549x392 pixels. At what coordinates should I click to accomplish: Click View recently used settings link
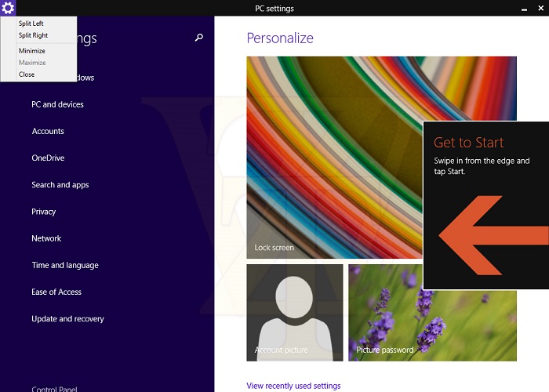point(293,386)
